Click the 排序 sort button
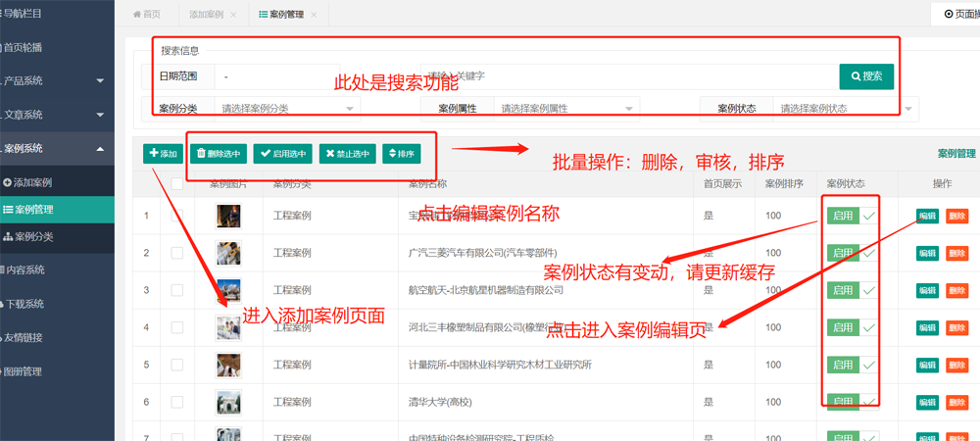This screenshot has width=980, height=441. pos(401,154)
